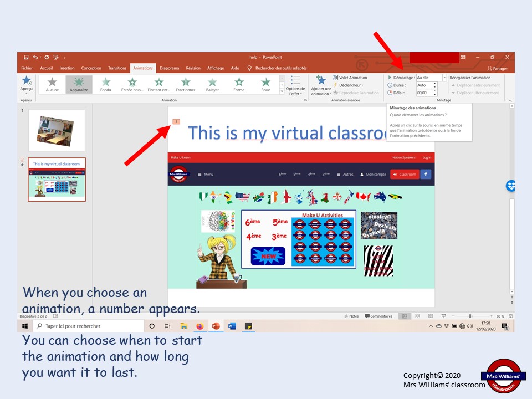Switch to slide sorter view in status bar
532x399 pixels.
(418, 316)
